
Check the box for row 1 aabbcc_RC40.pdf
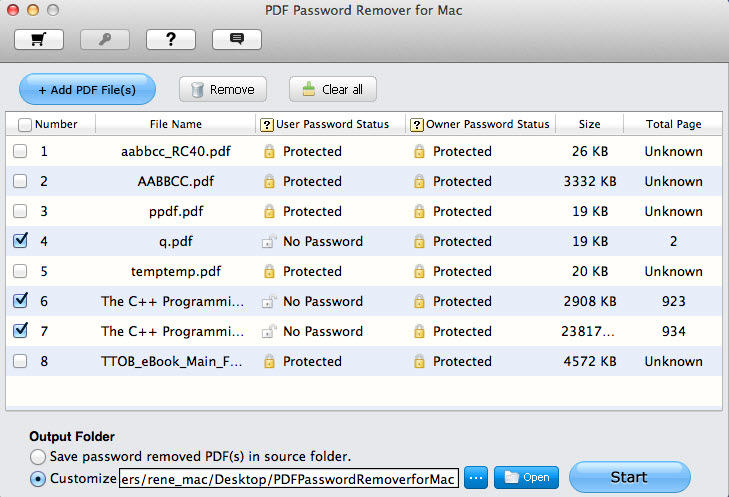pos(20,151)
